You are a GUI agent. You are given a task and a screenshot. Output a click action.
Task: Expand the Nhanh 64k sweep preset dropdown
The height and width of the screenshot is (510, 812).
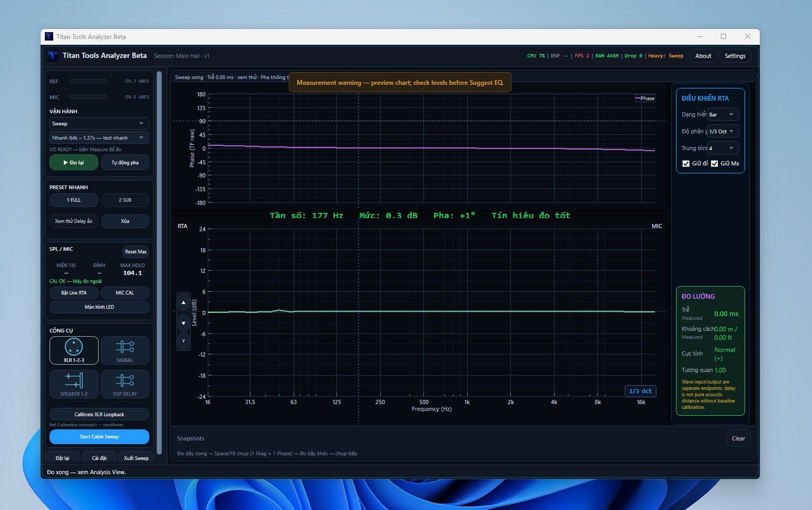(x=99, y=138)
